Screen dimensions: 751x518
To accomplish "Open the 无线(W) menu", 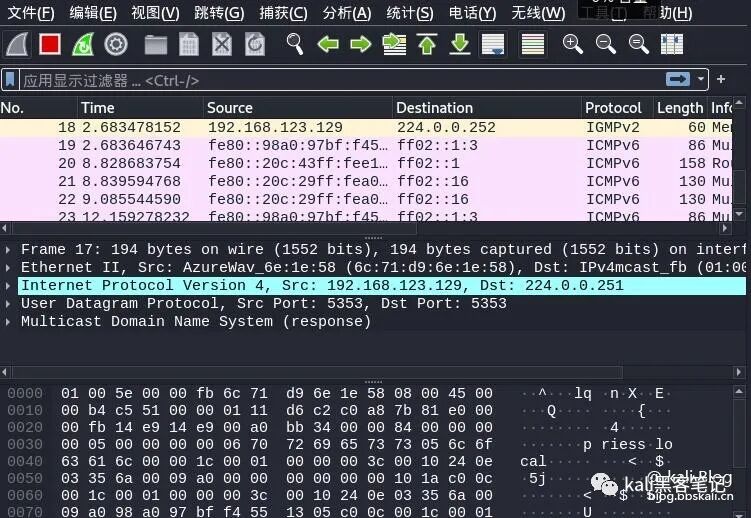I will coord(538,13).
